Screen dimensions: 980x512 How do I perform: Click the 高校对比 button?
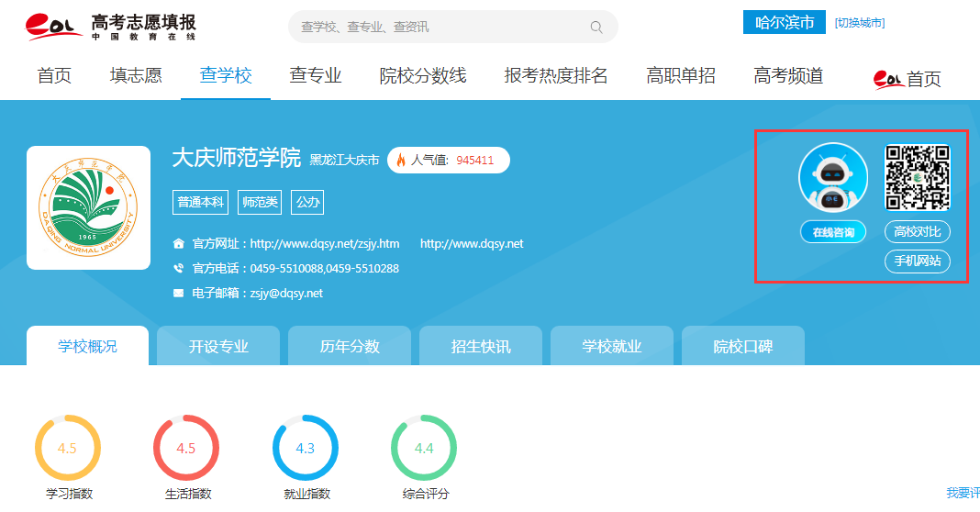918,232
